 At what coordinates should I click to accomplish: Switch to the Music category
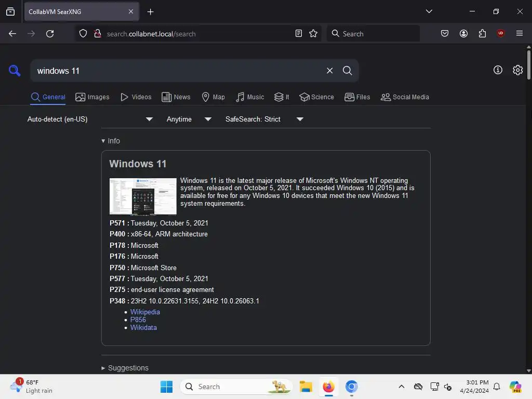(250, 97)
